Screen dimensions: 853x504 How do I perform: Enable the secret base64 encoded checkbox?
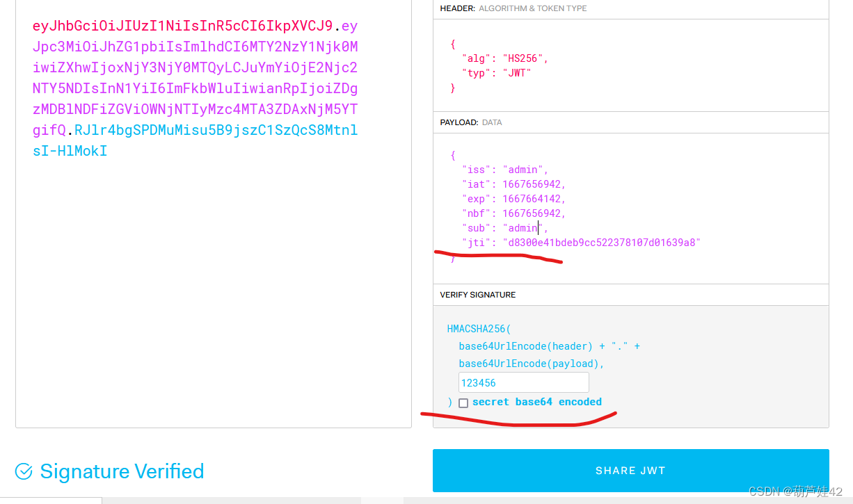click(463, 403)
